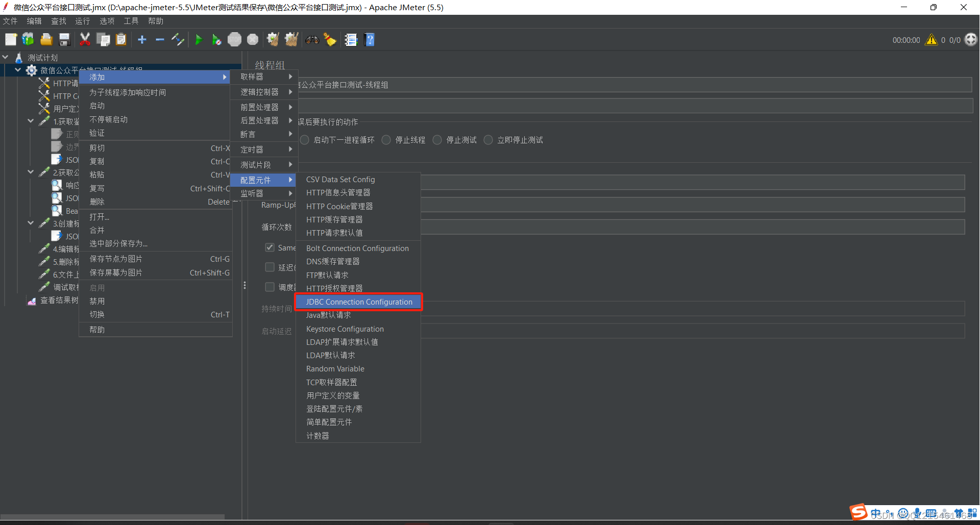Collapse the 1.获取 sampler node expander
This screenshot has width=980, height=525.
pos(31,121)
